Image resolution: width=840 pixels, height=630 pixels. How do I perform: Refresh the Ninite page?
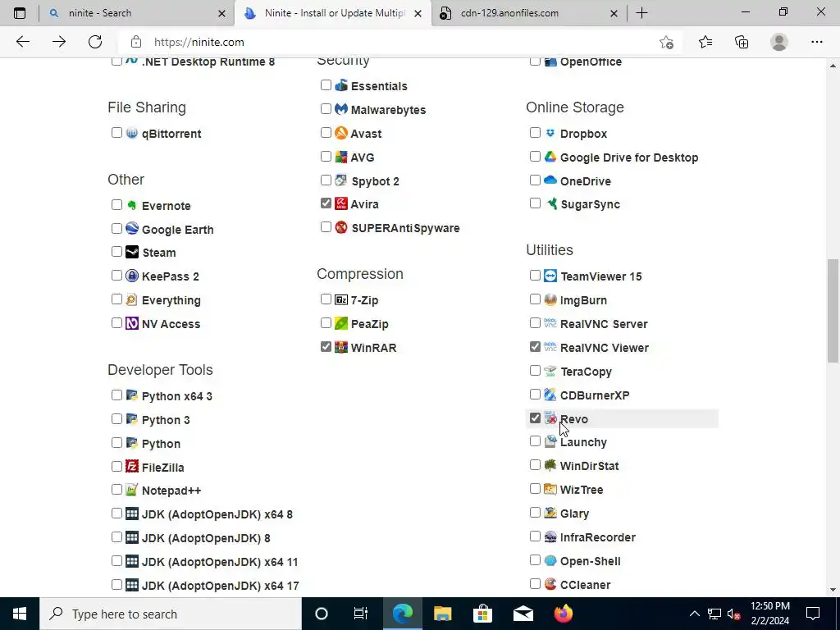95,42
